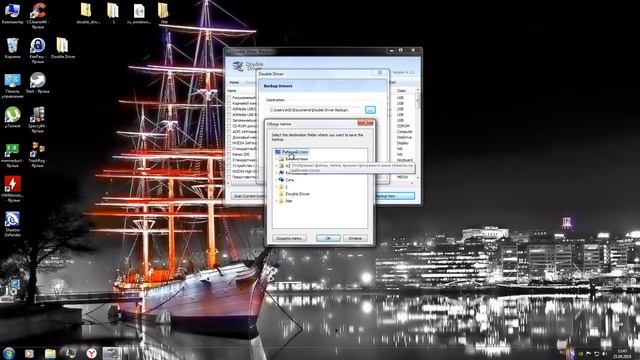Open File Explorer from the taskbar
This screenshot has height=360, width=640.
coord(50,353)
